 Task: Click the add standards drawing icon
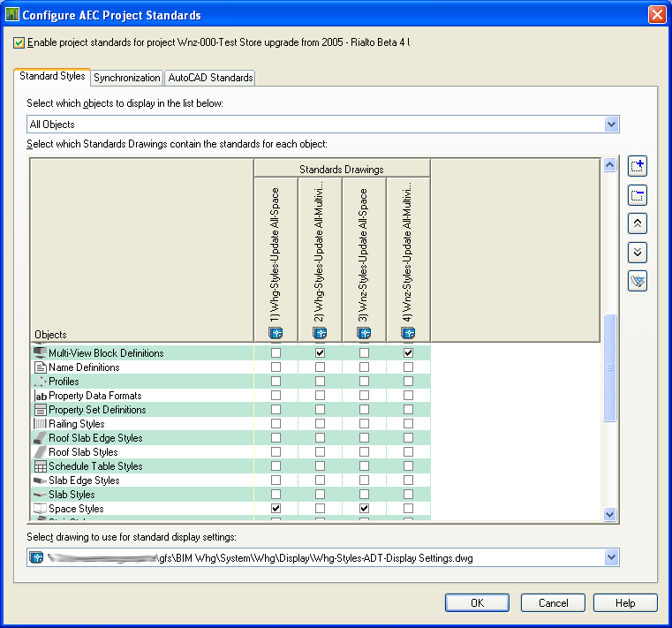(x=638, y=166)
